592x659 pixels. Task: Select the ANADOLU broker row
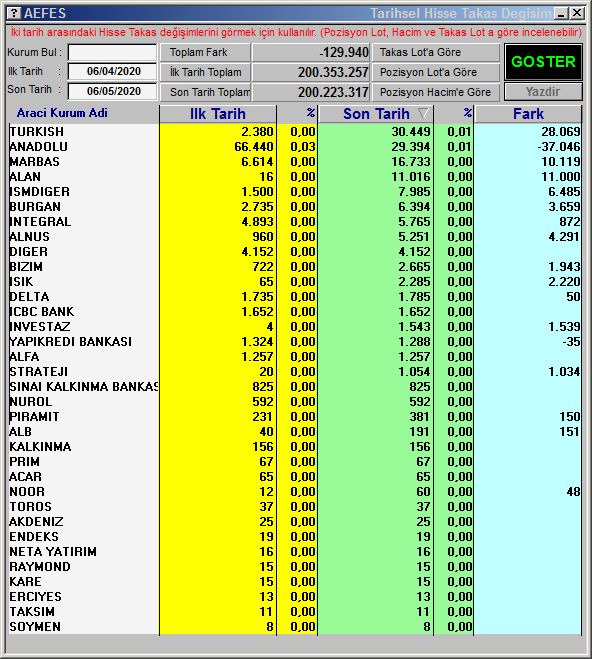pyautogui.click(x=295, y=147)
